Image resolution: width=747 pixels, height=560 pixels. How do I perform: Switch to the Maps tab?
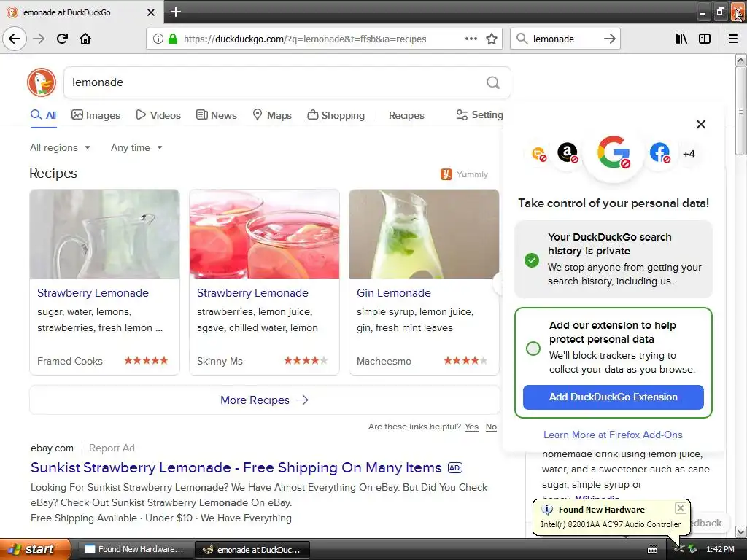(272, 115)
